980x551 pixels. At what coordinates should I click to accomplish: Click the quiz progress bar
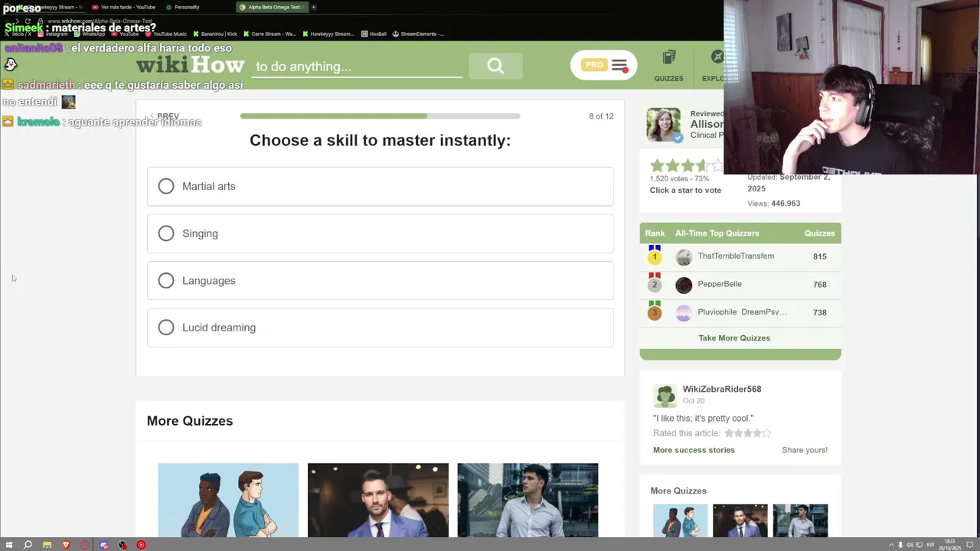pos(380,116)
